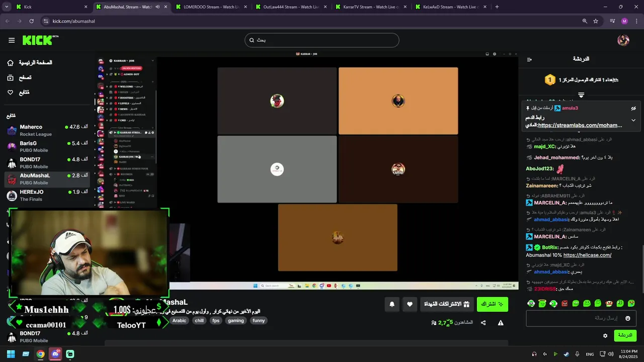Open the hellcase.com link in chat
This screenshot has height=362, width=644.
click(587, 255)
